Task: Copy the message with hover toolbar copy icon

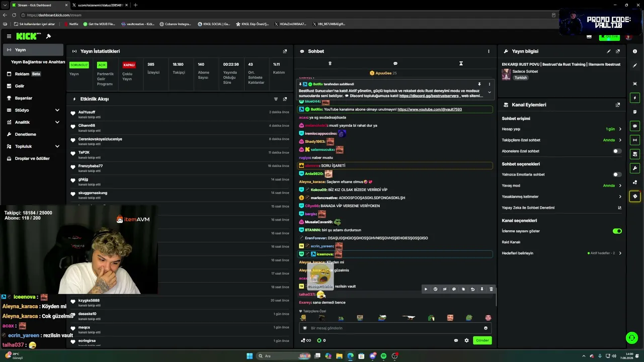Action: 463,289
